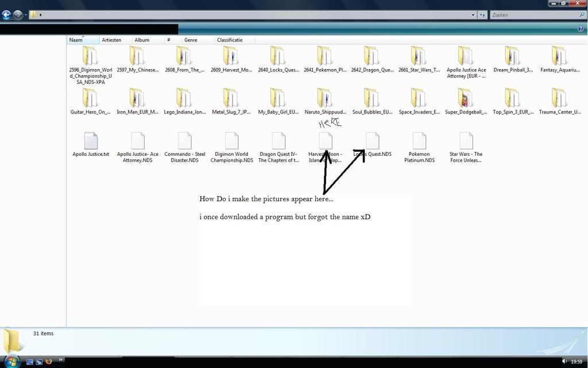
Task: Select the Naruto_Shippuud... folder
Action: point(325,101)
